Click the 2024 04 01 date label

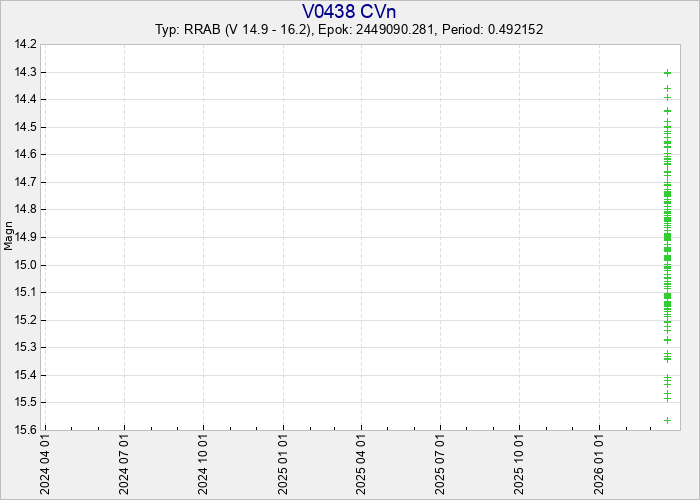(x=45, y=464)
